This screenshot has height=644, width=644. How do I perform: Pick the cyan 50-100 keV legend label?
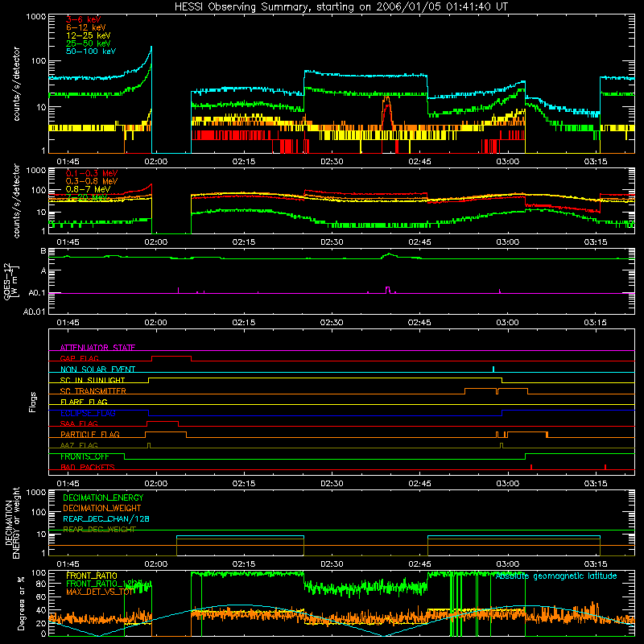point(90,52)
